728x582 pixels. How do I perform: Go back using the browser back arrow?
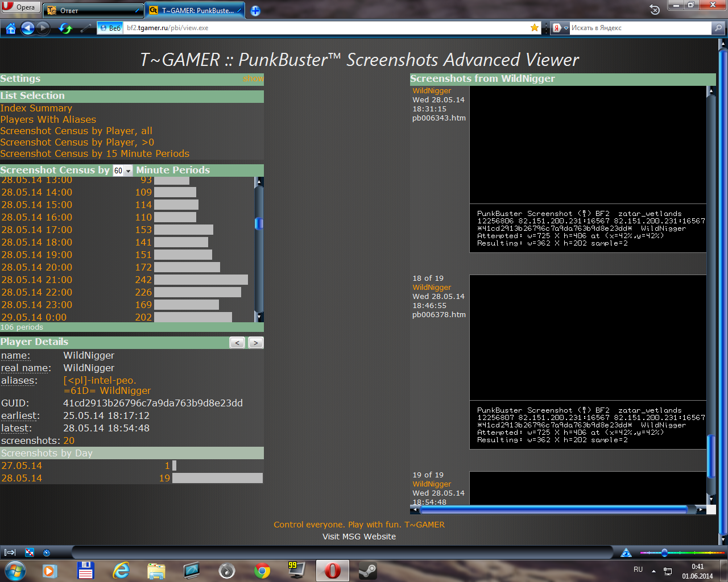[28, 28]
